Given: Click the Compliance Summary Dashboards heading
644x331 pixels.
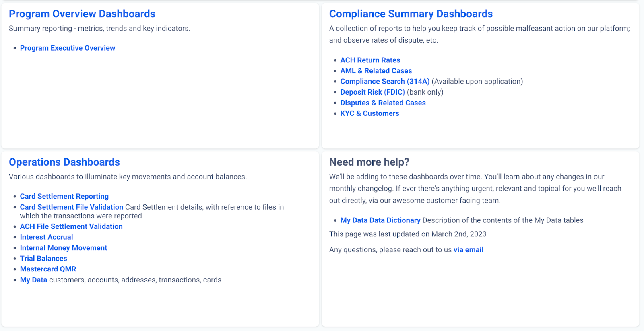Looking at the screenshot, I should [x=411, y=14].
